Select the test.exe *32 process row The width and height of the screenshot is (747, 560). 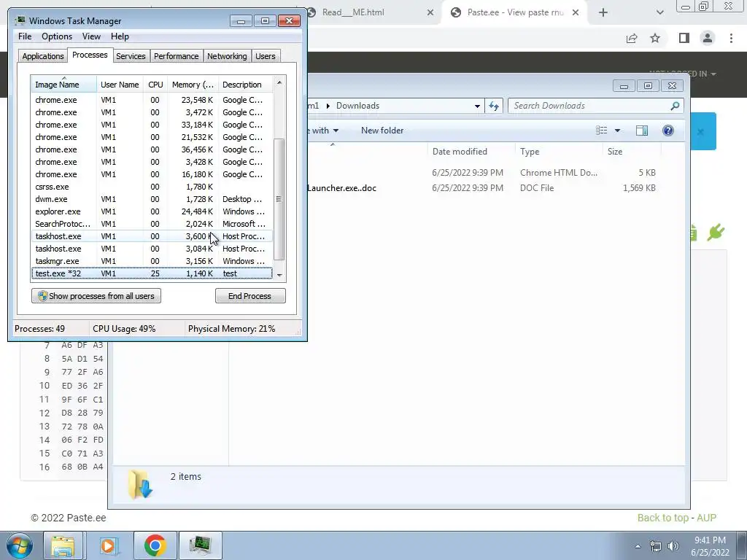point(152,273)
